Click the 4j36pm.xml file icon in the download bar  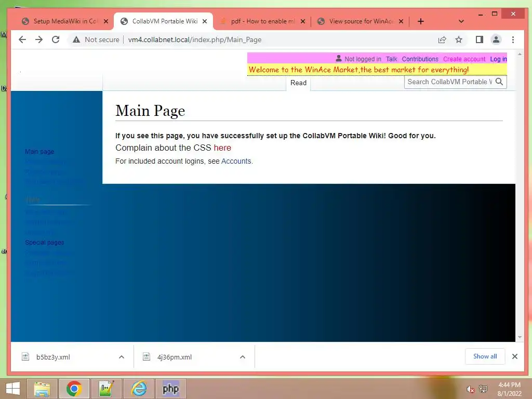click(147, 356)
